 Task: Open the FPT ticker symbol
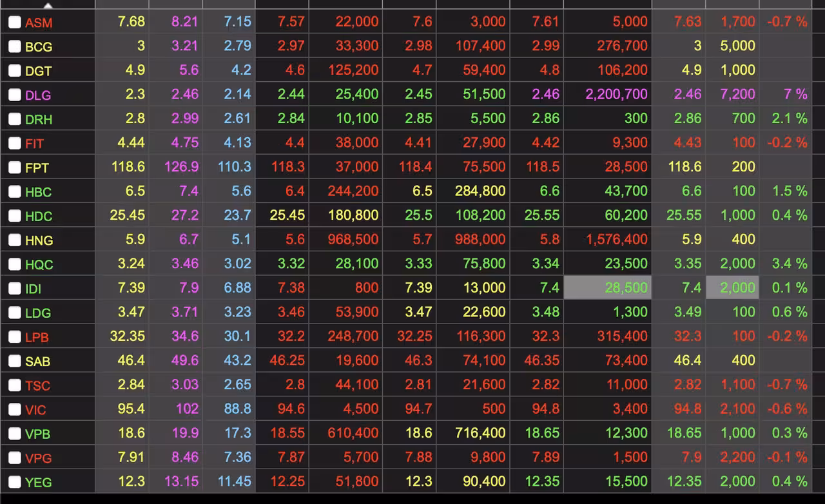[x=37, y=168]
